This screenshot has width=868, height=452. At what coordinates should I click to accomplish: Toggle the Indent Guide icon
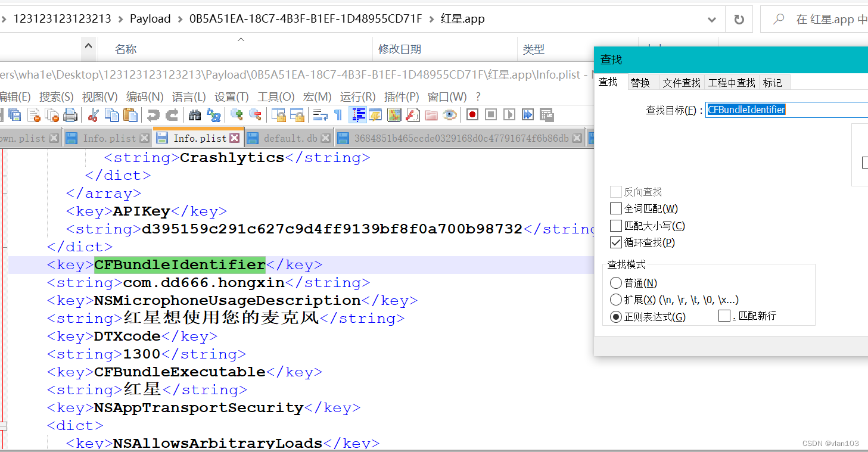tap(357, 114)
